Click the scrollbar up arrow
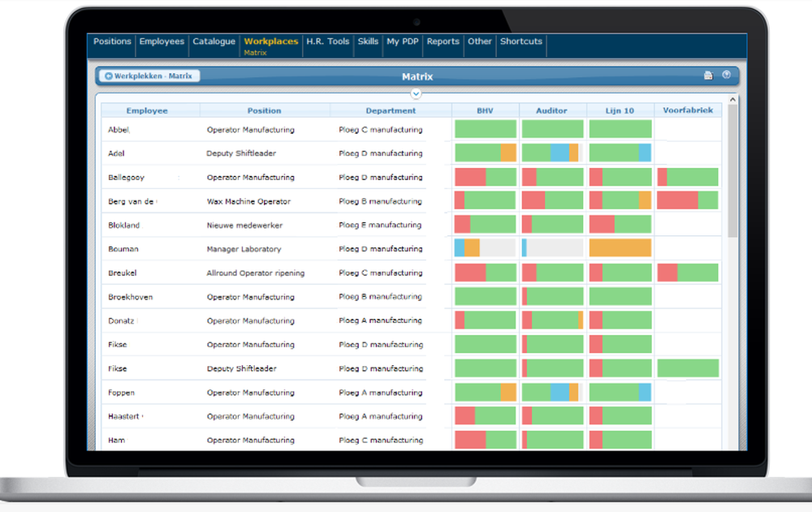812x512 pixels. 732,99
